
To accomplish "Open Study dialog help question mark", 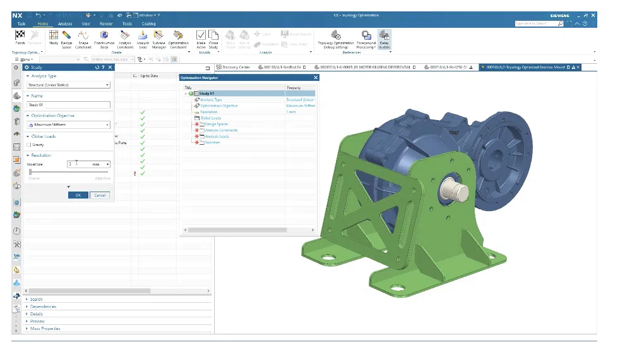I will (103, 67).
